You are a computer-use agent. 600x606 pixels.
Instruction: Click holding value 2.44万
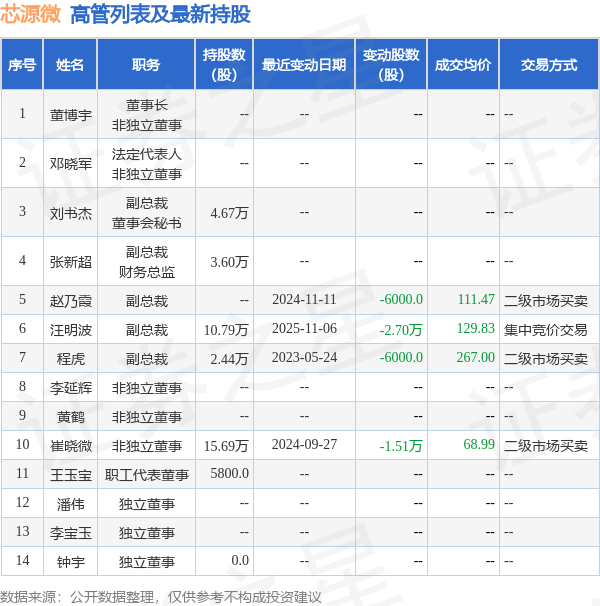click(229, 359)
